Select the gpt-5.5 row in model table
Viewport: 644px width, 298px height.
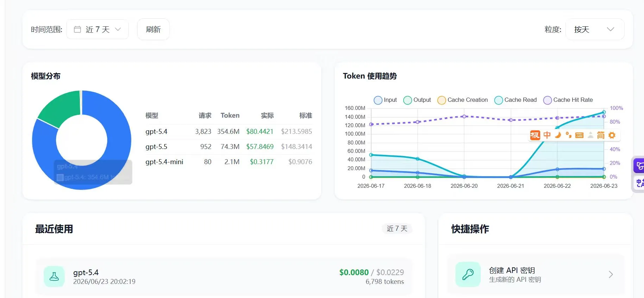(x=229, y=147)
